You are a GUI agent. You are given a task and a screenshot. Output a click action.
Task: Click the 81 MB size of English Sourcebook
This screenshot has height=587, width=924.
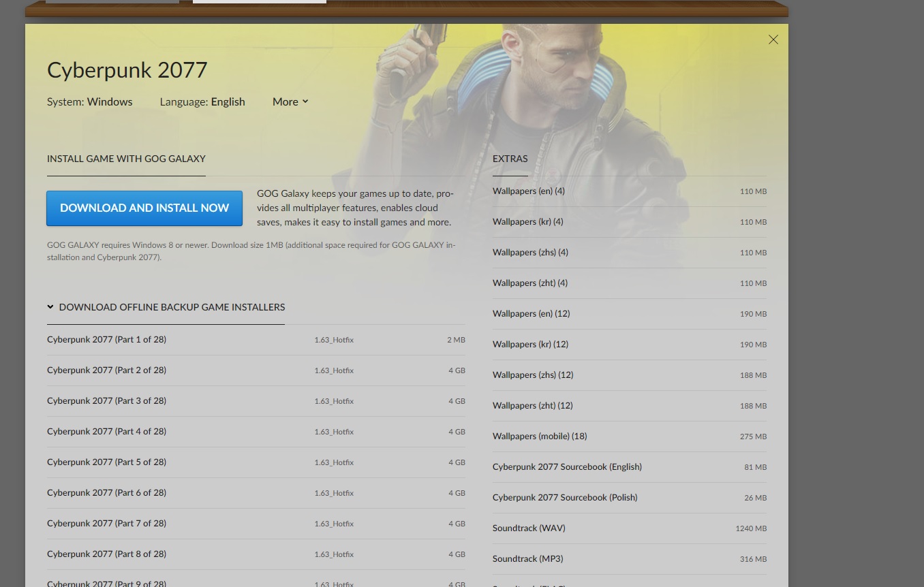click(x=755, y=467)
